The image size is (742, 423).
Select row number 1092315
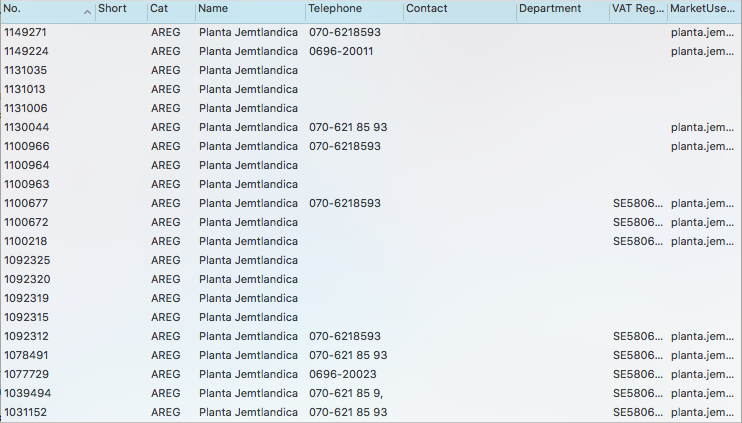[x=371, y=317]
